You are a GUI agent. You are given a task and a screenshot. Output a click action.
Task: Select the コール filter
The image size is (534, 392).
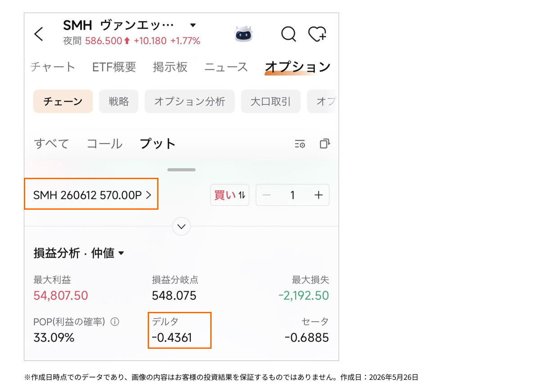click(x=104, y=144)
